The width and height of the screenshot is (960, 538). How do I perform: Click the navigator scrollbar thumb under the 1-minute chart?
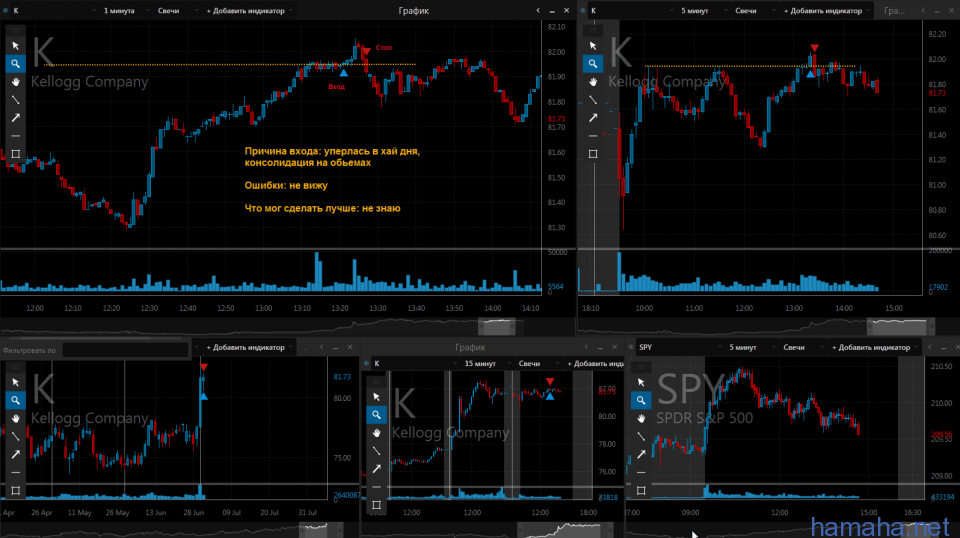coord(497,327)
